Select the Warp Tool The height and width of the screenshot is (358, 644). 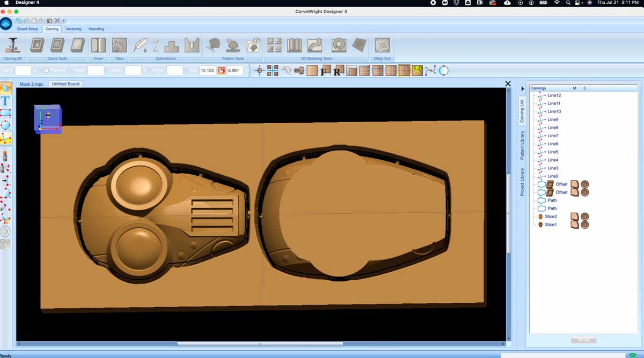click(x=382, y=46)
